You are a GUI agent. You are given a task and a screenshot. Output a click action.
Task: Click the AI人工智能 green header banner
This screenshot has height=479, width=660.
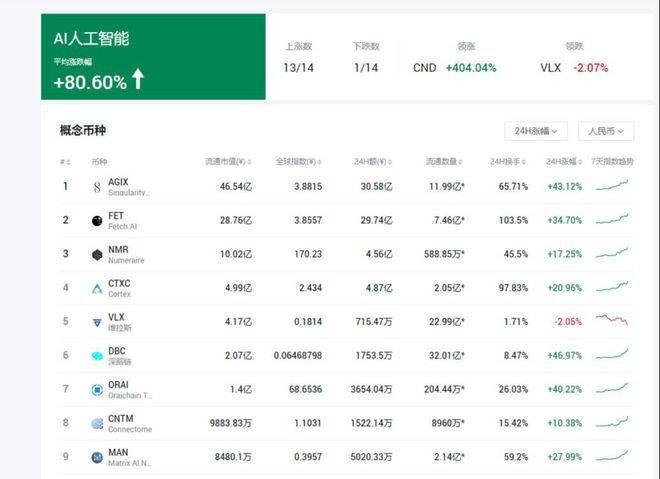tap(153, 57)
